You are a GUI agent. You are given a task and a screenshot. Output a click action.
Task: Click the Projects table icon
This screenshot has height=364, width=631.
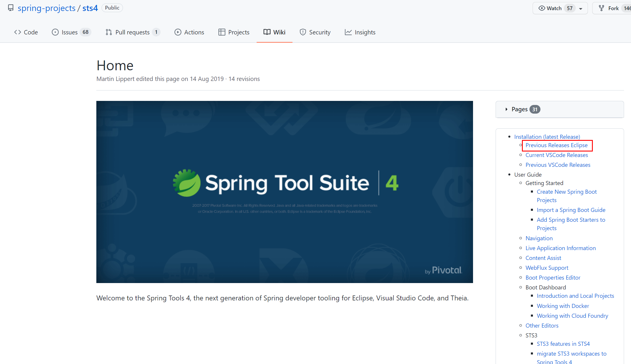point(222,32)
